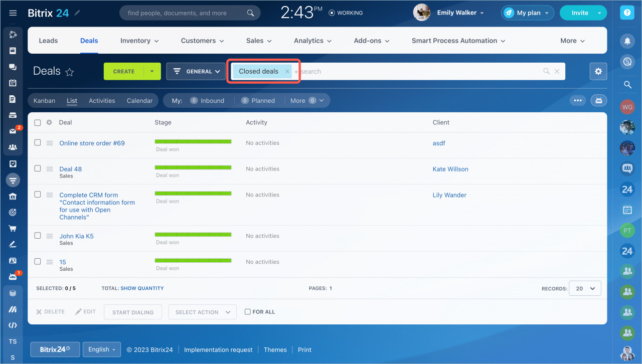The height and width of the screenshot is (364, 642).
Task: Expand the Customers menu
Action: (203, 41)
